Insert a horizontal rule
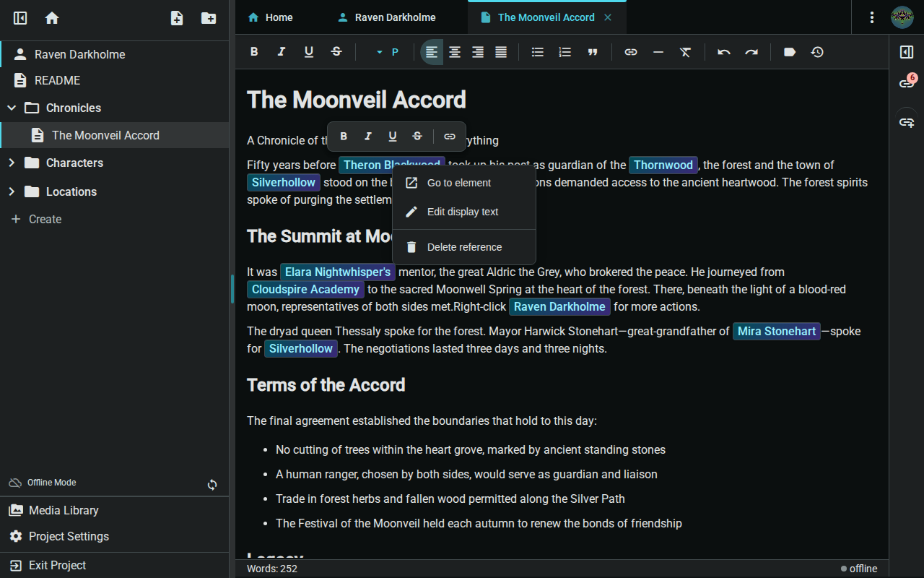The width and height of the screenshot is (924, 578). pyautogui.click(x=658, y=51)
